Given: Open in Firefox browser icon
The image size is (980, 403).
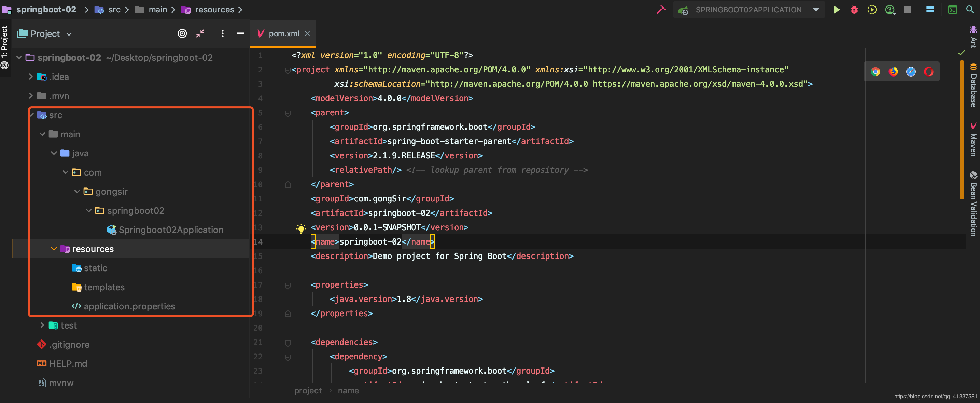Looking at the screenshot, I should [x=893, y=71].
